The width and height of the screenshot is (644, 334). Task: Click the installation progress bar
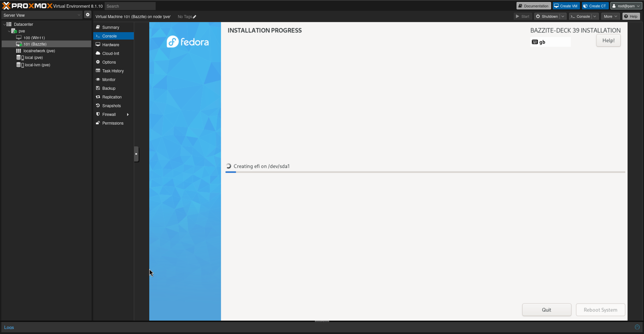(425, 172)
